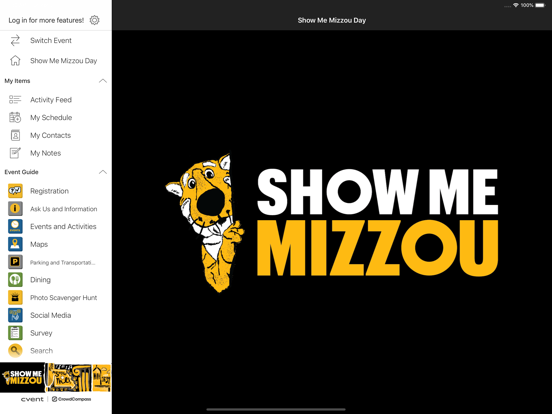Tap the battery status icon

(x=540, y=5)
